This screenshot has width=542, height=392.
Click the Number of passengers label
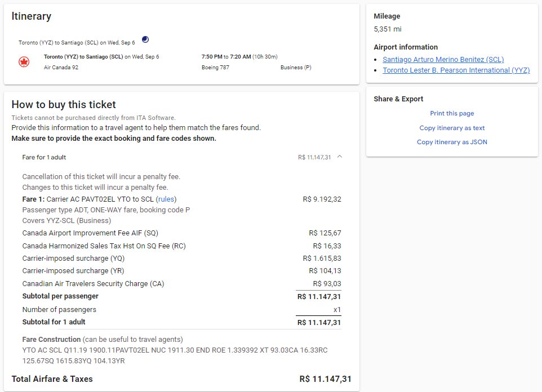click(x=59, y=309)
